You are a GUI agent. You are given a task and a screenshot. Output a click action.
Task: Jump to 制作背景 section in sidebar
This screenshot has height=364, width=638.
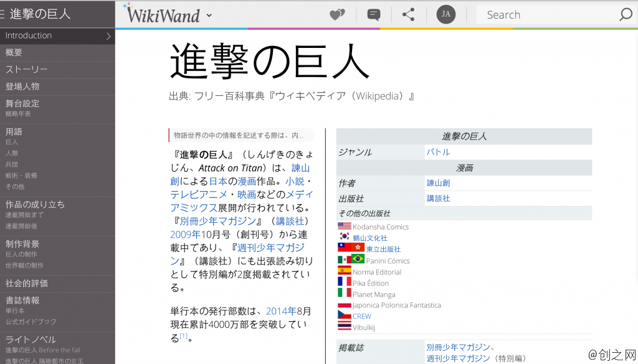pos(22,244)
